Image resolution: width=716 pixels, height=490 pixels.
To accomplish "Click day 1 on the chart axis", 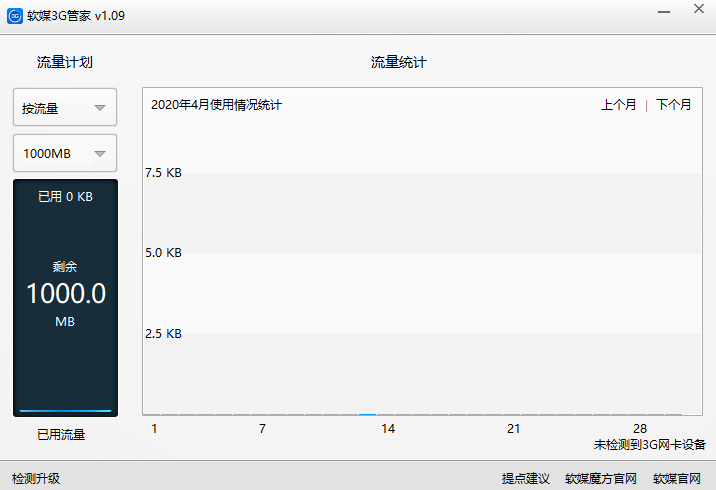I will click(154, 428).
